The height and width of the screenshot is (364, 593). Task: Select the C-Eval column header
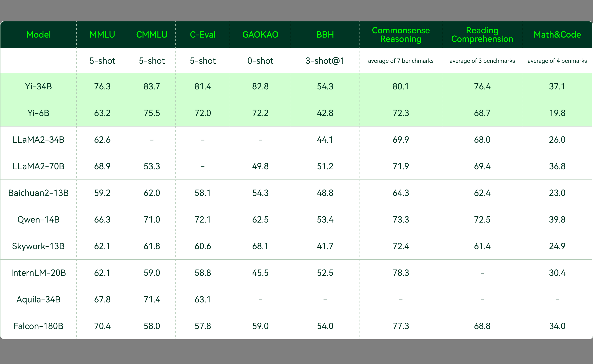[x=203, y=35]
